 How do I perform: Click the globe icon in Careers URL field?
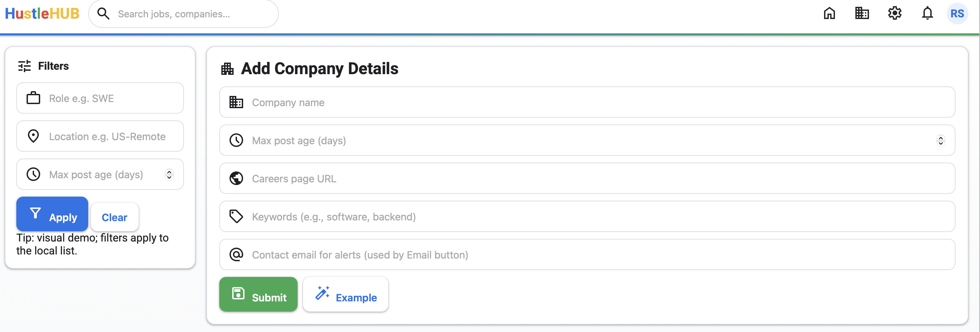coord(236,178)
